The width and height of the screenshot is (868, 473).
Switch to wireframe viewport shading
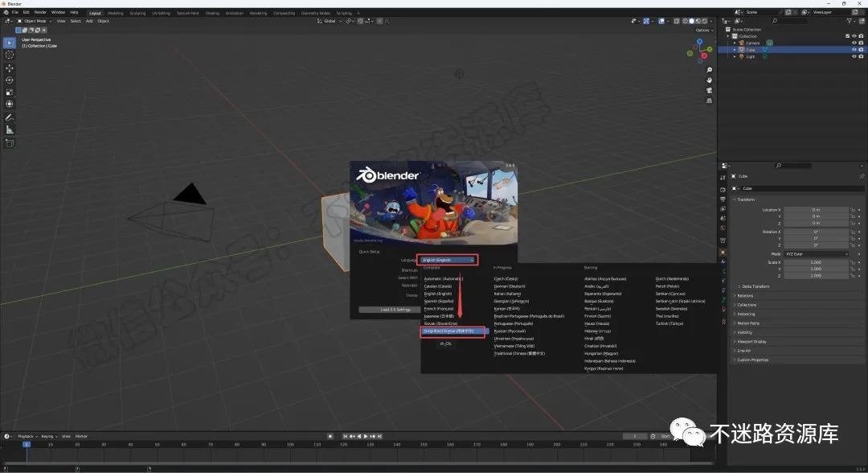click(x=686, y=21)
